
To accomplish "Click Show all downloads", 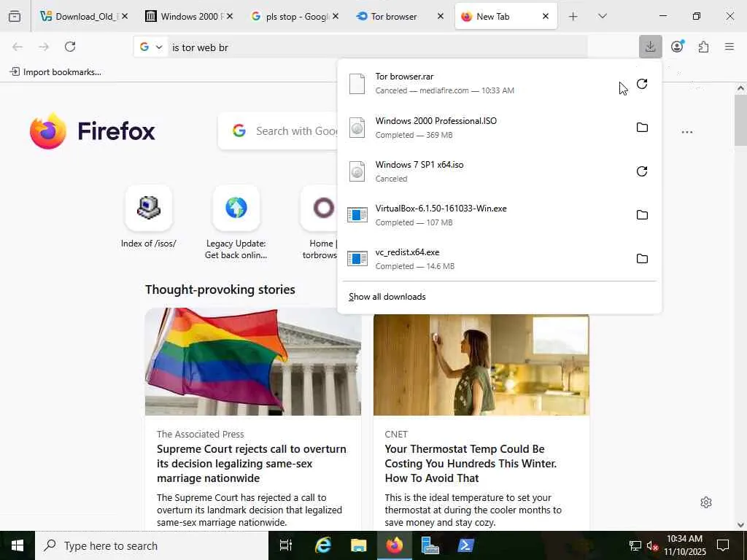I will tap(387, 297).
